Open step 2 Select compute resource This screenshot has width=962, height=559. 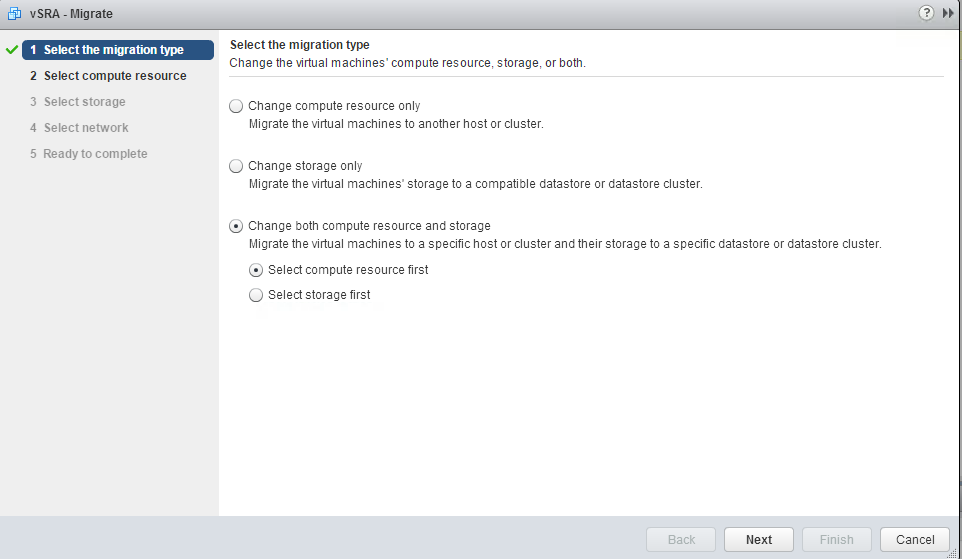coord(109,76)
